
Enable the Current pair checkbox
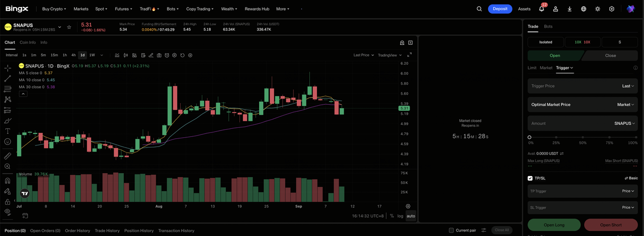tap(451, 230)
